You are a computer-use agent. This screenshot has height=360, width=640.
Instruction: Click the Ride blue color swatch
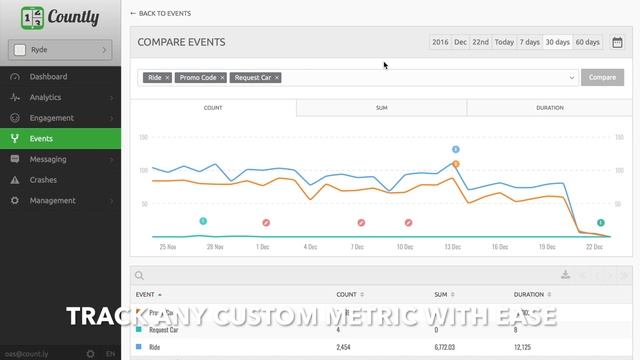139,347
